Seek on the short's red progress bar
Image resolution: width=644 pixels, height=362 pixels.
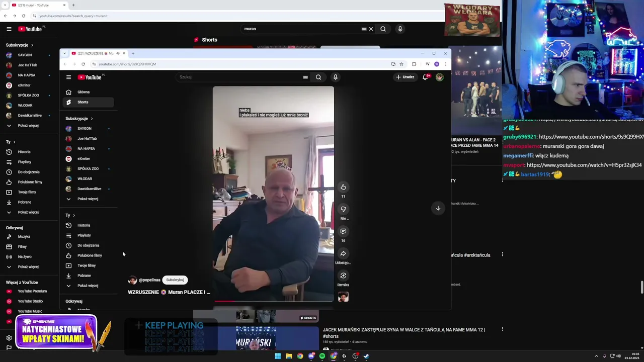pyautogui.click(x=273, y=301)
